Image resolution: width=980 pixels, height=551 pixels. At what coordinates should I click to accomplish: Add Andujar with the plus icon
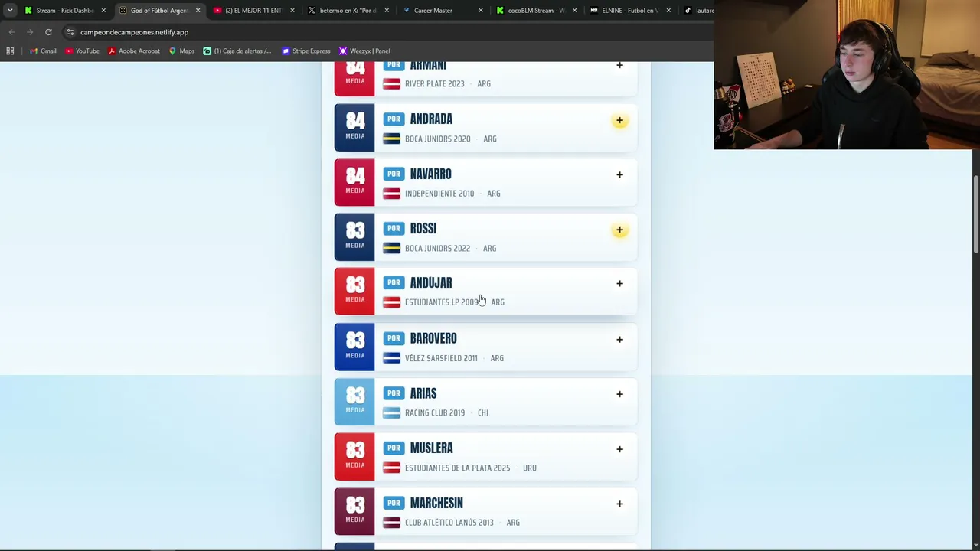click(x=619, y=283)
